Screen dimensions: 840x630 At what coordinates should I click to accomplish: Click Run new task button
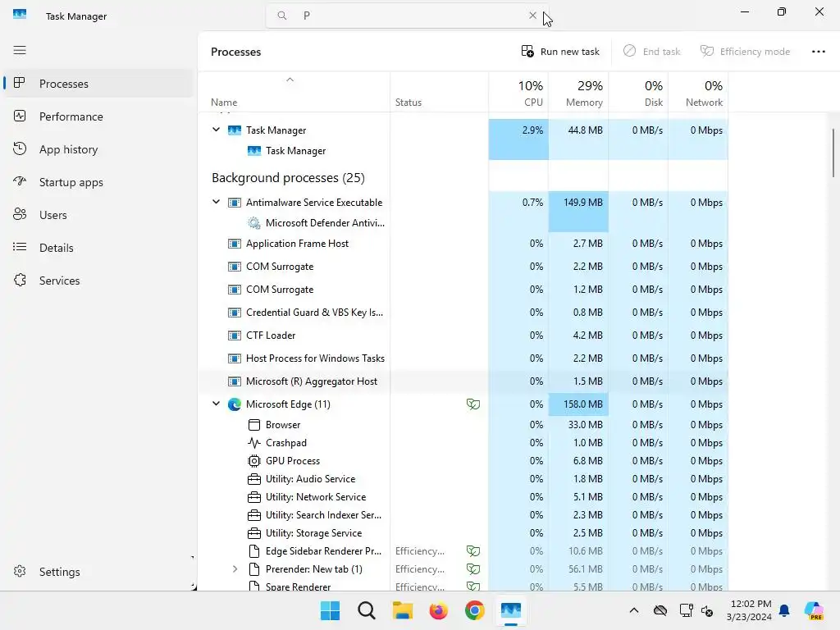pyautogui.click(x=559, y=52)
